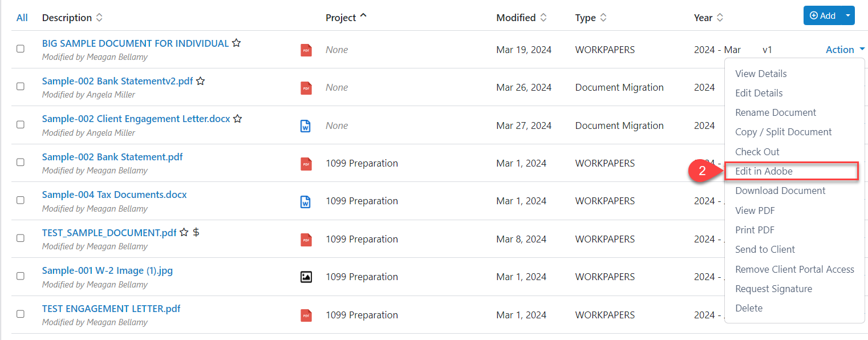Click the image icon for Sample-001 W-2 Image row
The height and width of the screenshot is (340, 868).
tap(306, 277)
